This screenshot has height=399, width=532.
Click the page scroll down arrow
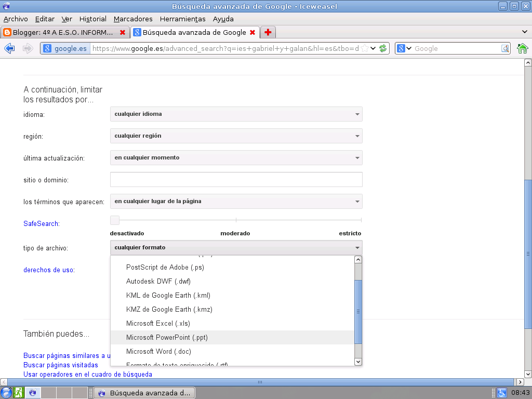click(528, 375)
